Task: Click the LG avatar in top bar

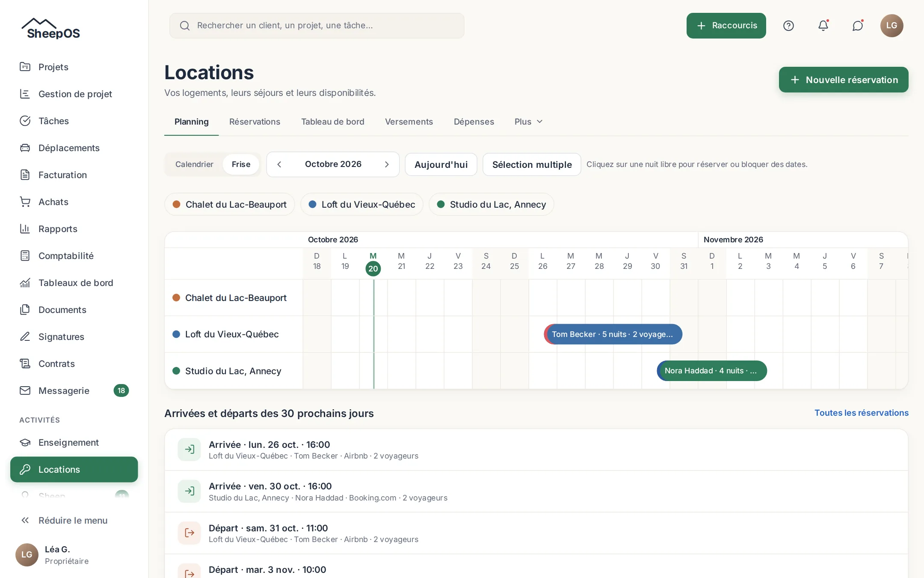Action: pos(892,26)
